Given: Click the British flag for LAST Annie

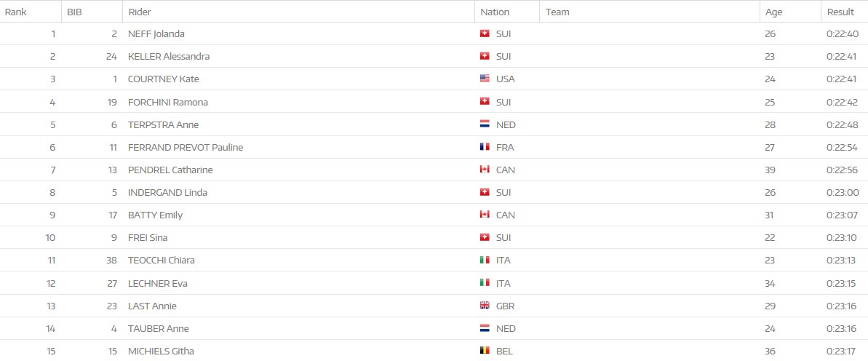Looking at the screenshot, I should [485, 306].
